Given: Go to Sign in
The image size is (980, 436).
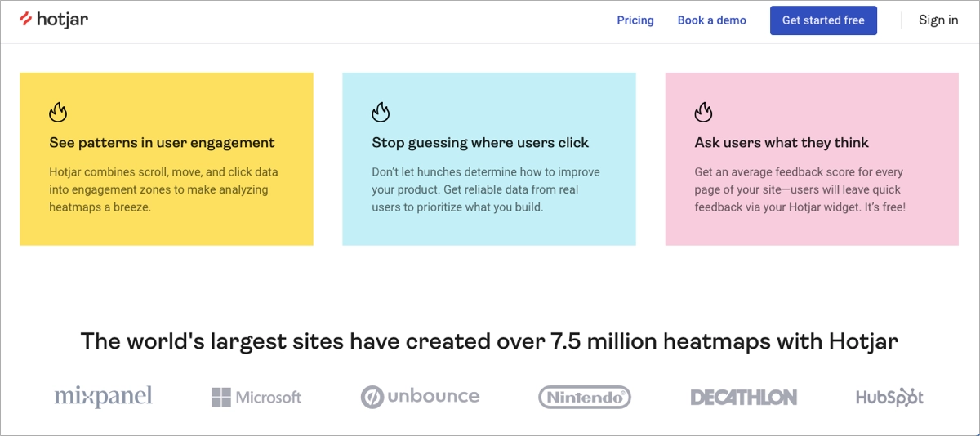Looking at the screenshot, I should coord(938,20).
